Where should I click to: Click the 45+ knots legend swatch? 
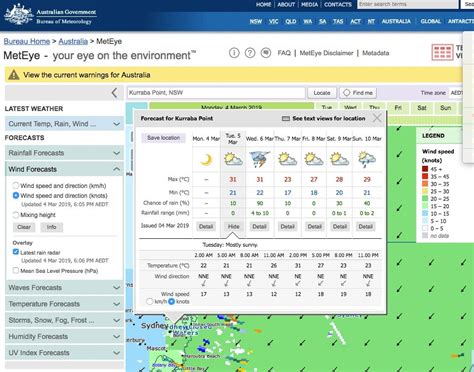point(425,169)
